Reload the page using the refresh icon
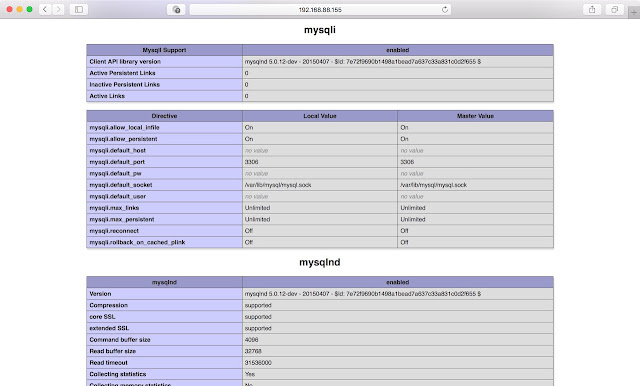The height and width of the screenshot is (386, 640). click(x=444, y=9)
